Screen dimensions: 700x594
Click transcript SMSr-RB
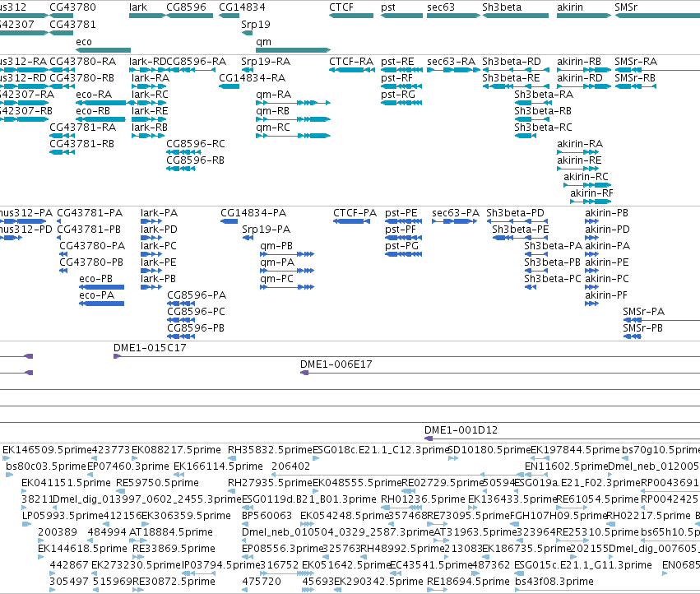(x=636, y=86)
